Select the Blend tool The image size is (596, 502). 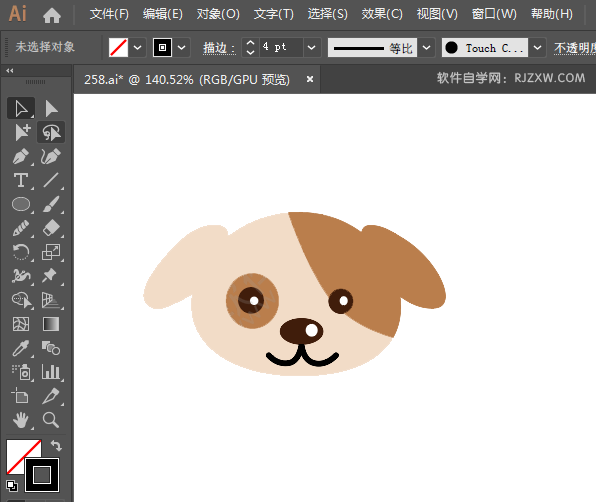pos(51,348)
